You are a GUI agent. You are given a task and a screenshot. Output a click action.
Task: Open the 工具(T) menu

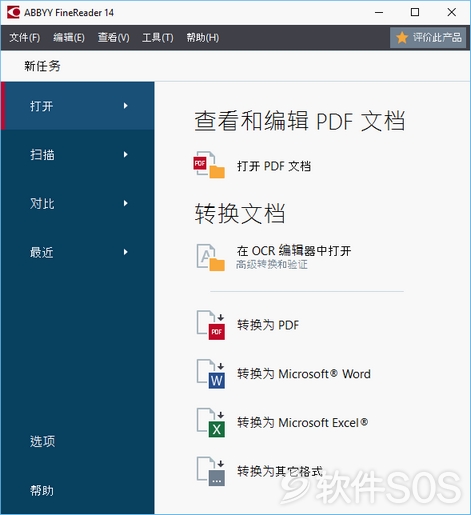tap(158, 37)
